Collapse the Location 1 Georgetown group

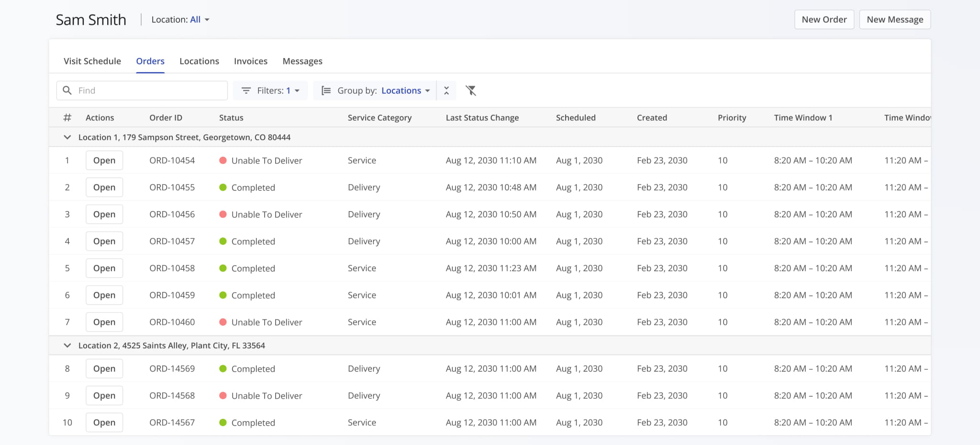coord(67,137)
